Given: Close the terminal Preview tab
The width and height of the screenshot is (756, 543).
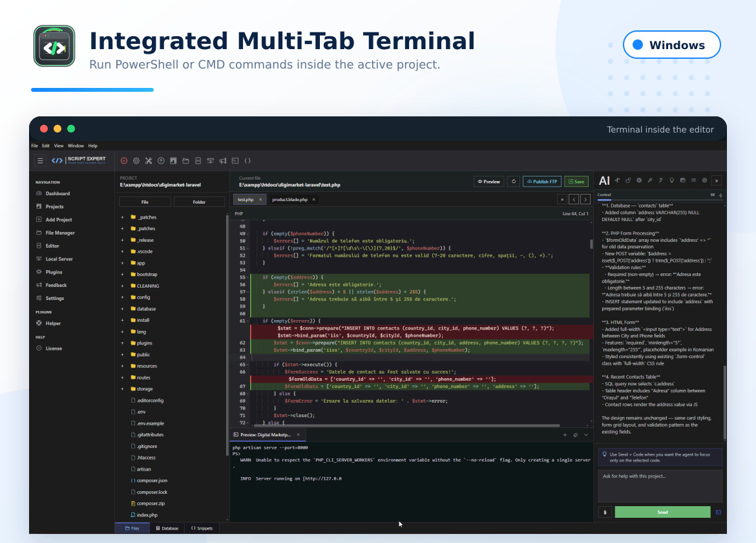Looking at the screenshot, I should (x=298, y=435).
